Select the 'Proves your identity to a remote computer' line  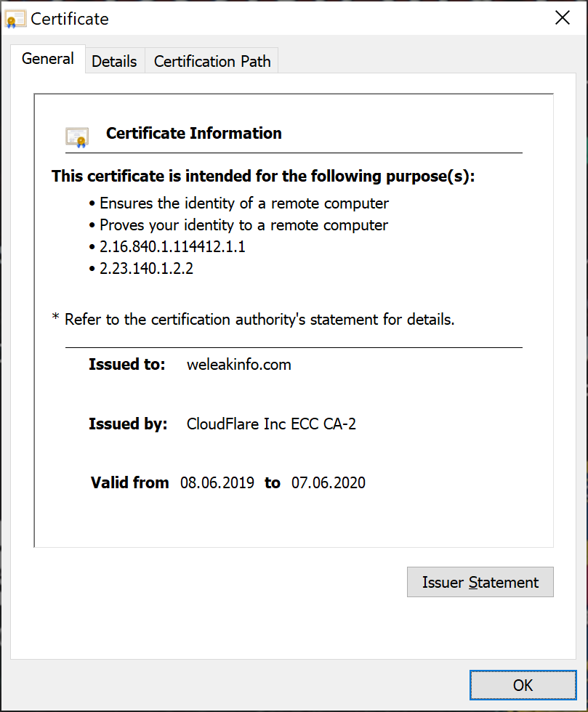click(x=243, y=225)
